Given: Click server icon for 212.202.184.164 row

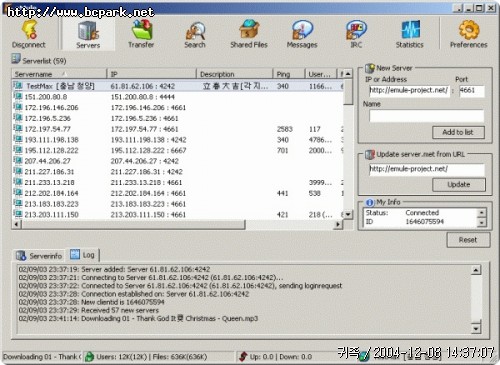Looking at the screenshot, I should click(x=18, y=193).
